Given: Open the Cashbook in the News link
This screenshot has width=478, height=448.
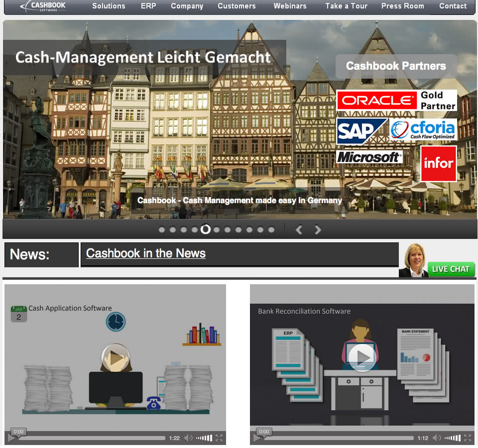Looking at the screenshot, I should click(146, 253).
